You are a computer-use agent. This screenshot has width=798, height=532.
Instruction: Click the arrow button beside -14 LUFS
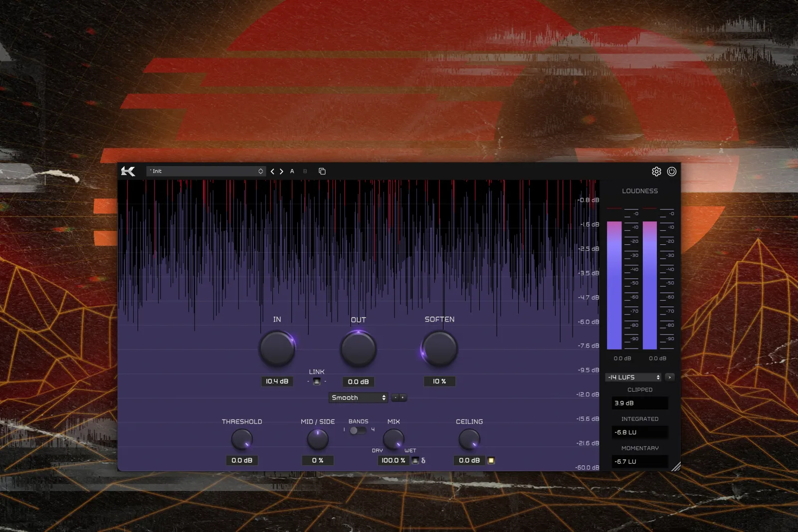670,377
